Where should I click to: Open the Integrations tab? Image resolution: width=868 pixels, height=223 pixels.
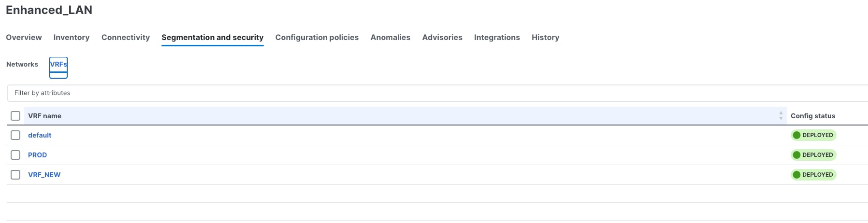point(497,38)
